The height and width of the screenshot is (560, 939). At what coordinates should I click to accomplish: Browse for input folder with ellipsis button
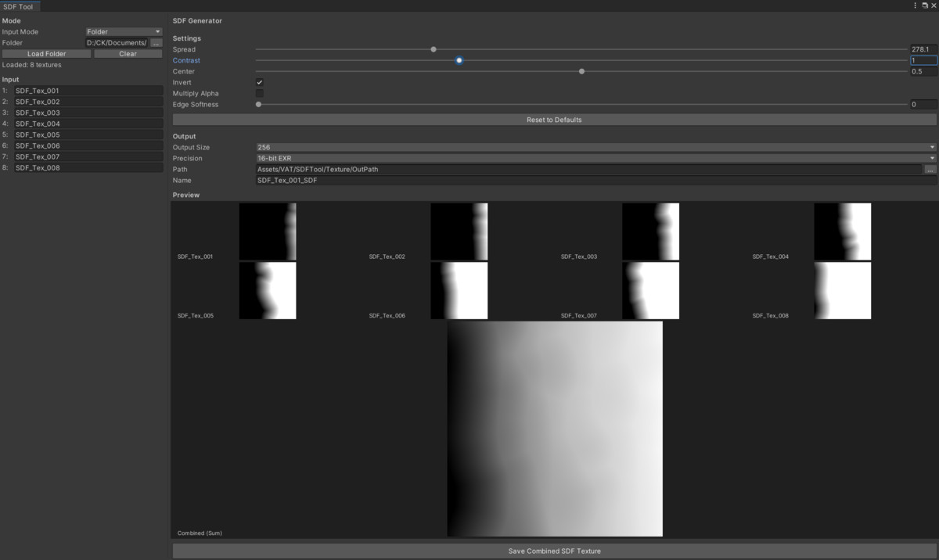pyautogui.click(x=156, y=43)
